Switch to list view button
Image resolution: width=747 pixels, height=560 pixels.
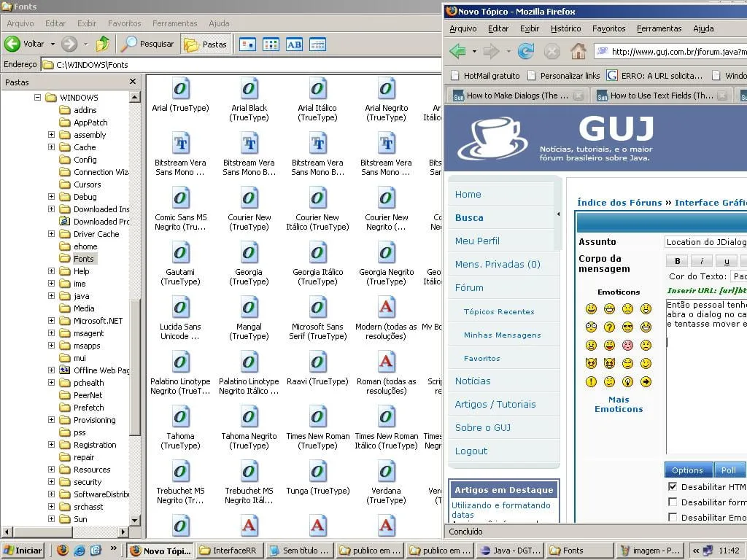[271, 44]
